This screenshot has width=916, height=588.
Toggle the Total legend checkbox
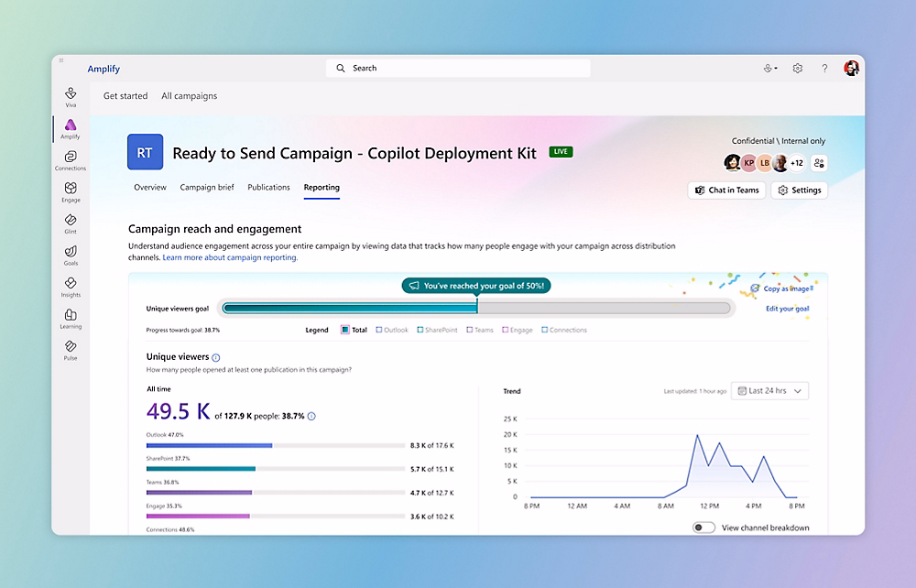(x=344, y=330)
